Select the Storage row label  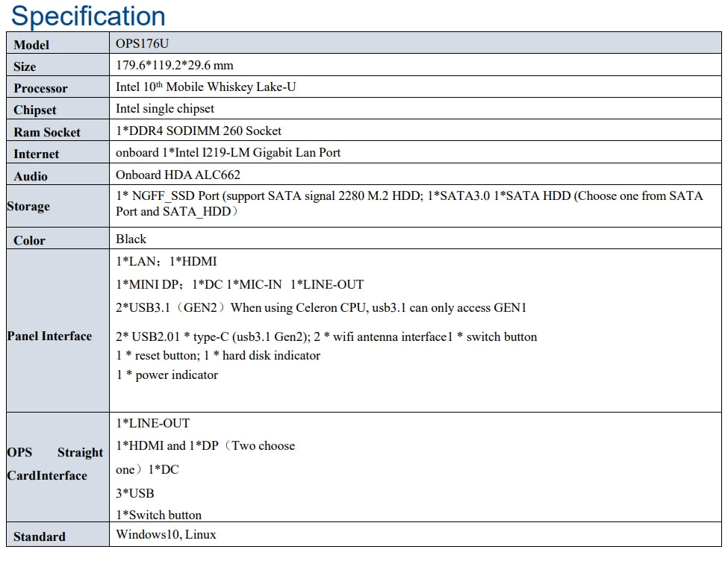pyautogui.click(x=28, y=207)
